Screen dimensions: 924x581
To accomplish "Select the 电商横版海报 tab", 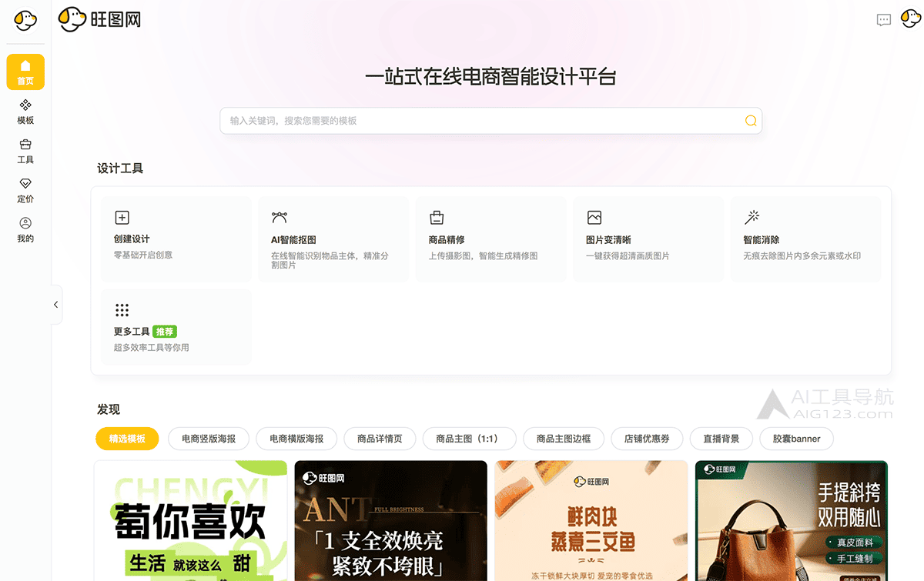I will pos(296,439).
